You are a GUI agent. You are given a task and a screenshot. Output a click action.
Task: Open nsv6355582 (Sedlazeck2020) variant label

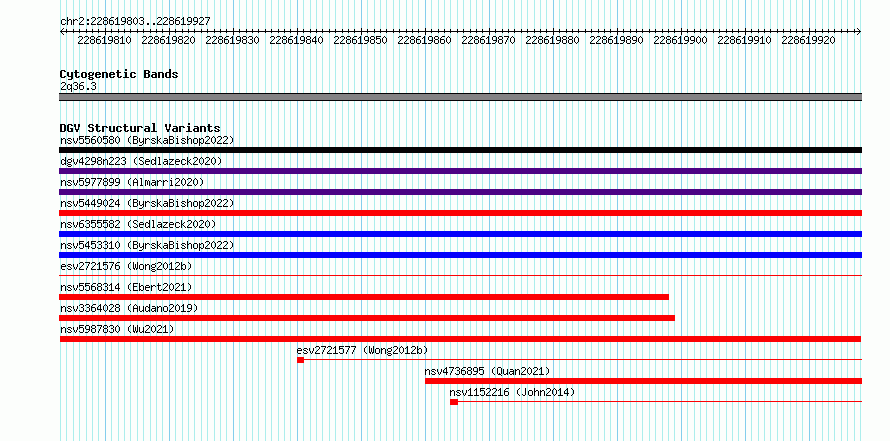coord(138,224)
